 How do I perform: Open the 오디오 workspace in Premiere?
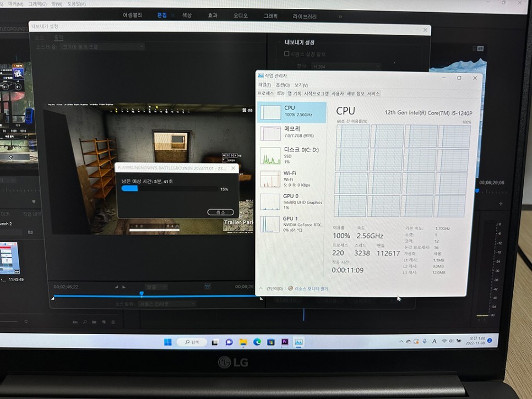tap(241, 15)
